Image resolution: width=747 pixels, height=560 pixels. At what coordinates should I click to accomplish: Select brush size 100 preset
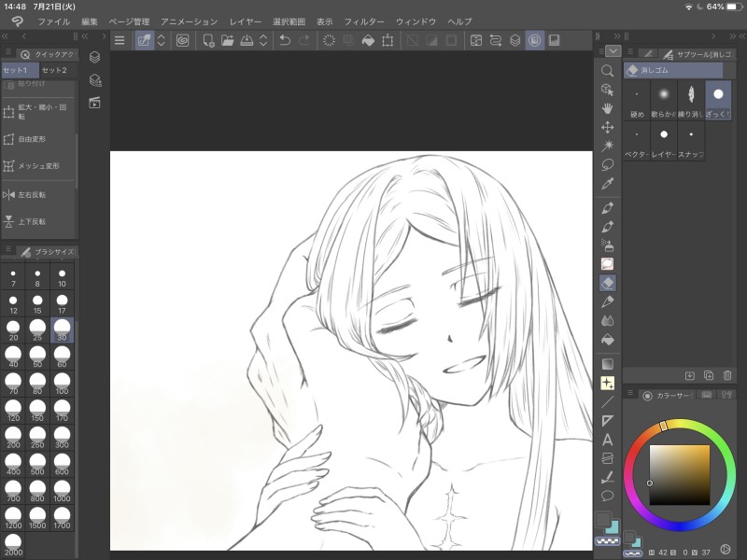click(x=62, y=384)
